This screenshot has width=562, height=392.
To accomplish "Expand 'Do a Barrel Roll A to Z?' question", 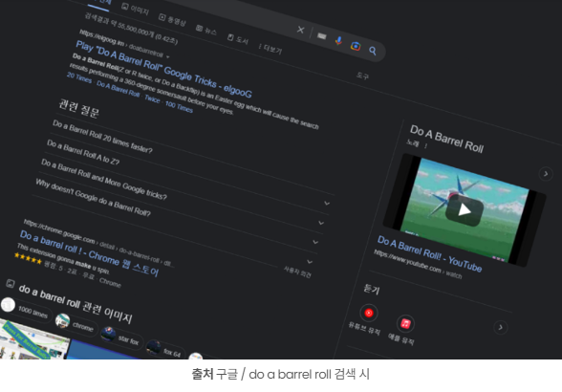I will coord(321,223).
